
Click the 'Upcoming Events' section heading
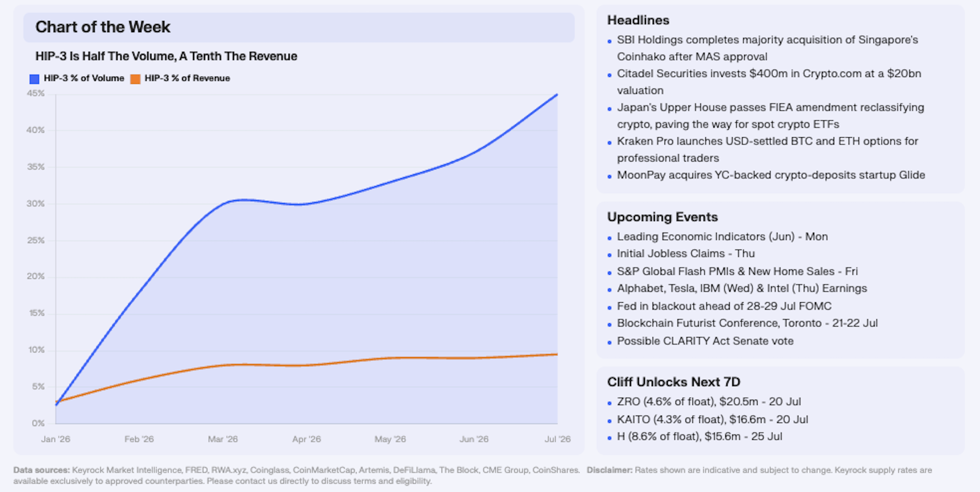(662, 217)
